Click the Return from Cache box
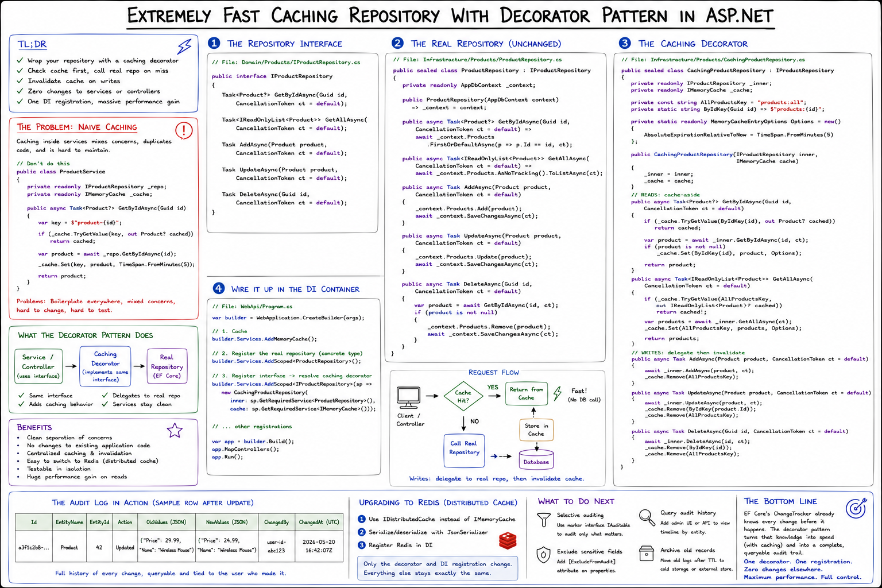882x588 pixels. tap(526, 394)
